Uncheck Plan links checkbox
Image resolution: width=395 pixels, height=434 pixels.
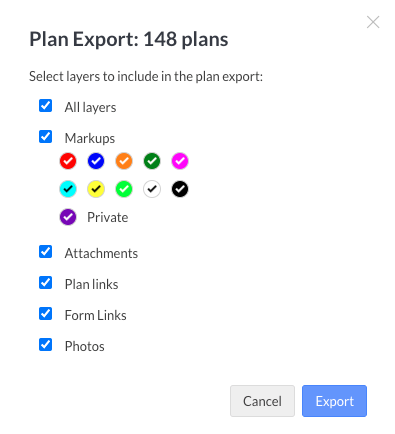click(x=45, y=283)
